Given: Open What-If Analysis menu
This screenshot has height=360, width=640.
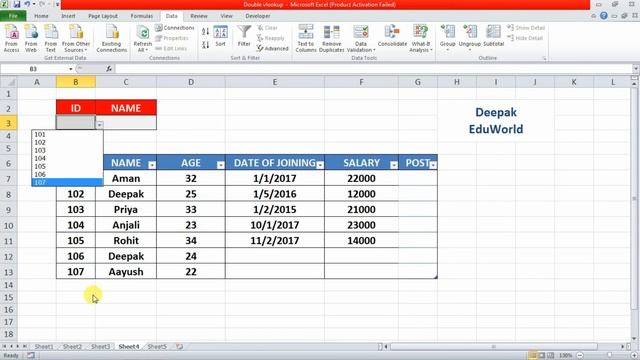Looking at the screenshot, I should point(420,38).
